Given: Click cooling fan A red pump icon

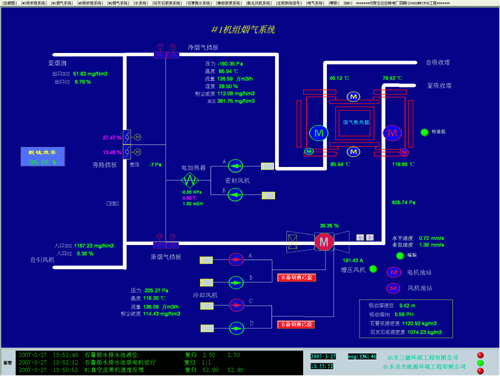Looking at the screenshot, I should pos(236,259).
